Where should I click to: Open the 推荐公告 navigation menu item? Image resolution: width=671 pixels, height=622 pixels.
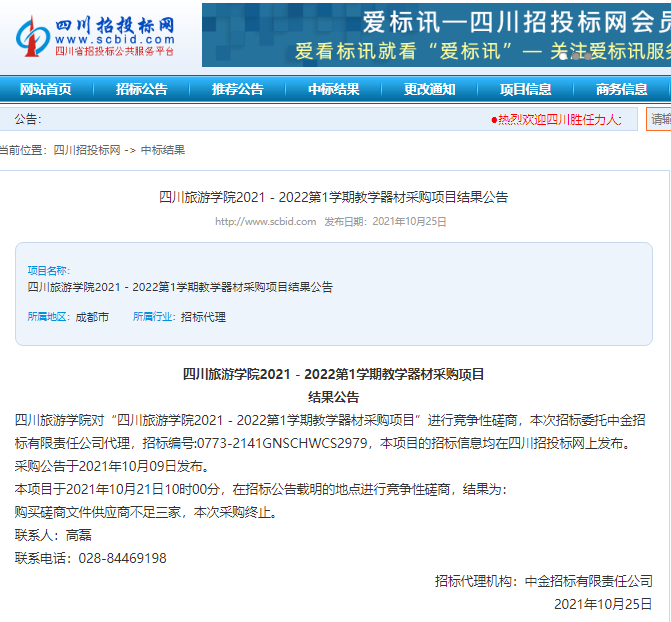[238, 89]
